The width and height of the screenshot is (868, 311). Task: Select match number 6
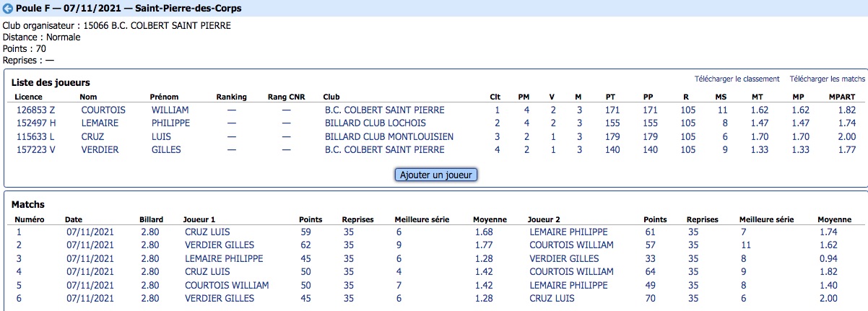[x=19, y=298]
